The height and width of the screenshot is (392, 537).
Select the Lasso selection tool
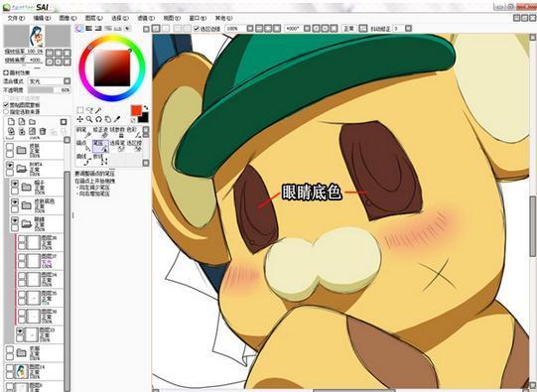89,110
